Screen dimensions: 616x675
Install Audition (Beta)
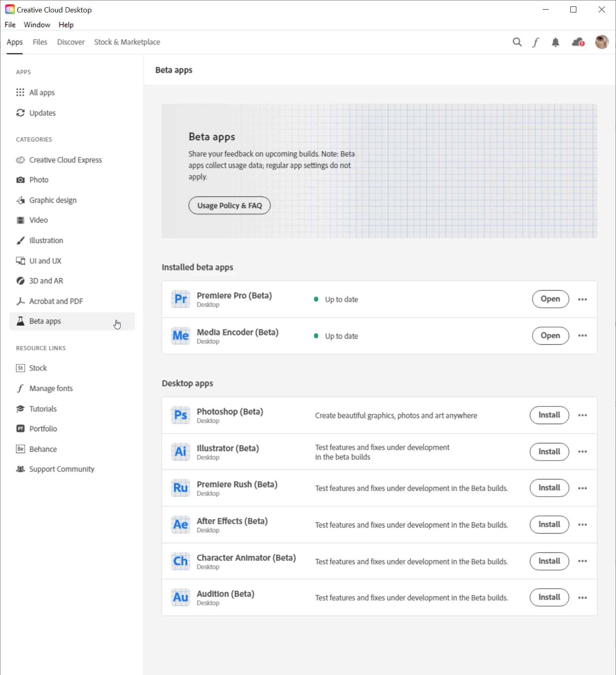(549, 597)
